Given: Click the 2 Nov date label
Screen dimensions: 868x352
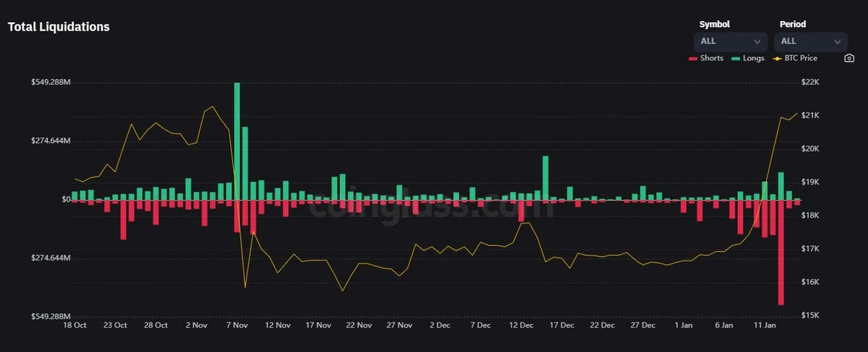Looking at the screenshot, I should click(196, 325).
